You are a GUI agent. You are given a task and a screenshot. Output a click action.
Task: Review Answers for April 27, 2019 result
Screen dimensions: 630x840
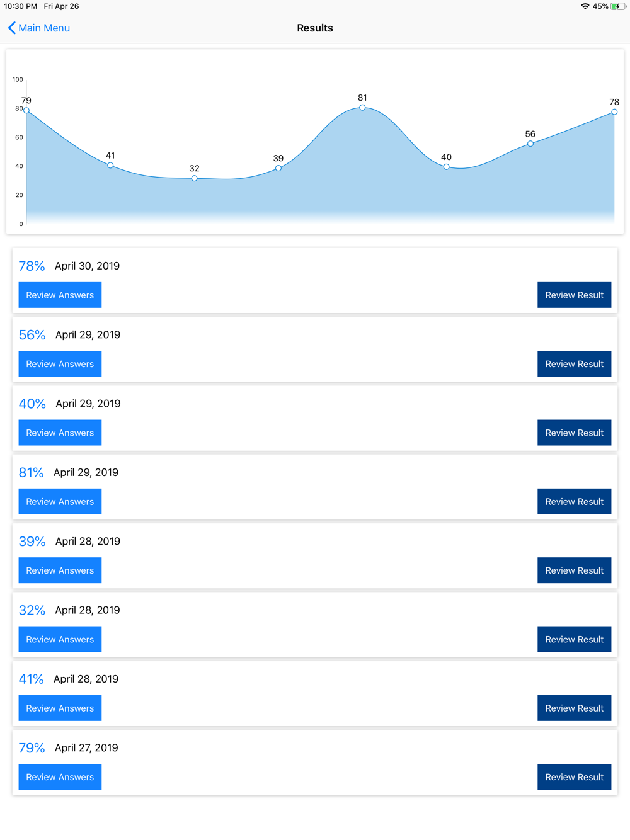pos(60,777)
